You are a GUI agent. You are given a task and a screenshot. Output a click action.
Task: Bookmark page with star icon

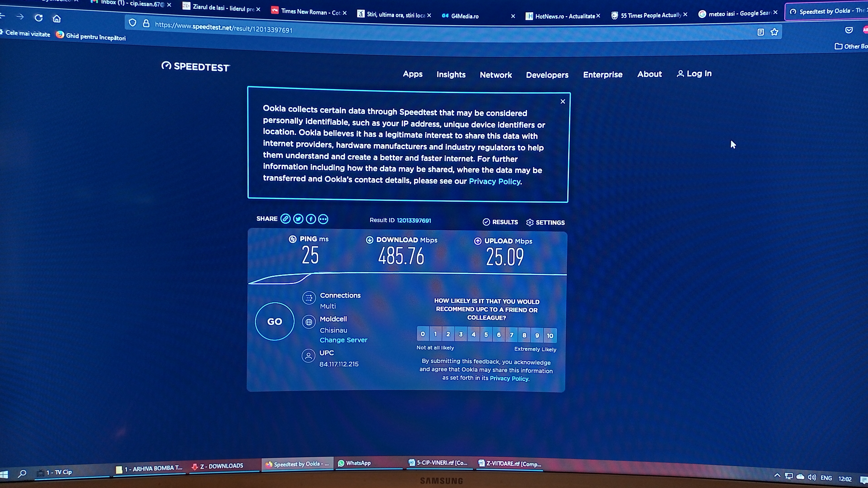coord(774,32)
